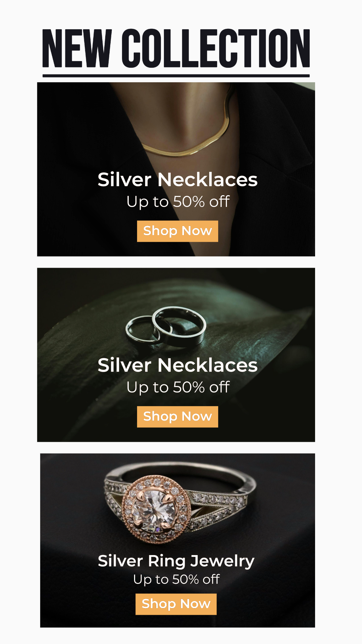Click Shop Now under Silver Ring Jewelry

click(176, 604)
